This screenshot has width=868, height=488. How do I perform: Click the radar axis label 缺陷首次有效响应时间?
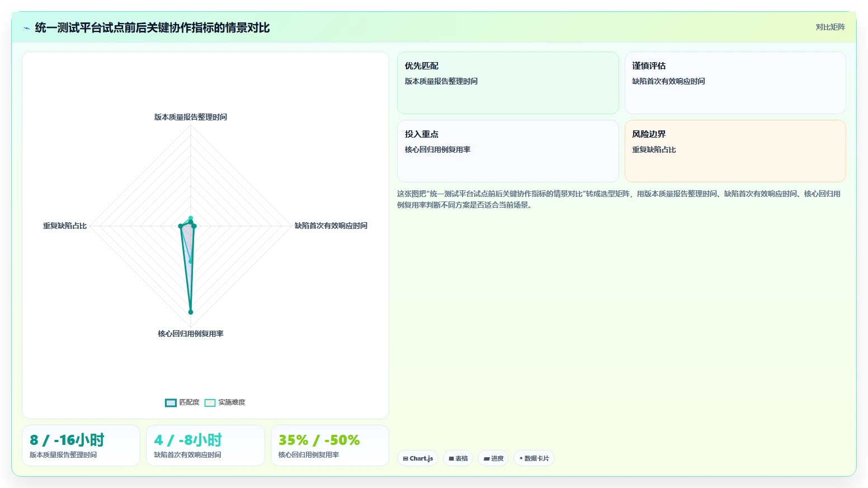(331, 226)
